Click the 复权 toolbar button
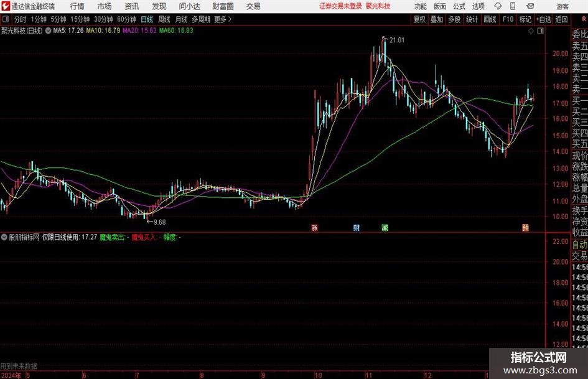This screenshot has width=588, height=379. (419, 19)
